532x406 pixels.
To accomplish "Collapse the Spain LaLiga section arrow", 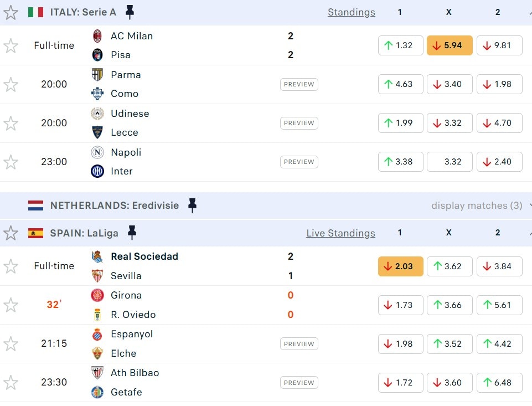I will click(530, 233).
